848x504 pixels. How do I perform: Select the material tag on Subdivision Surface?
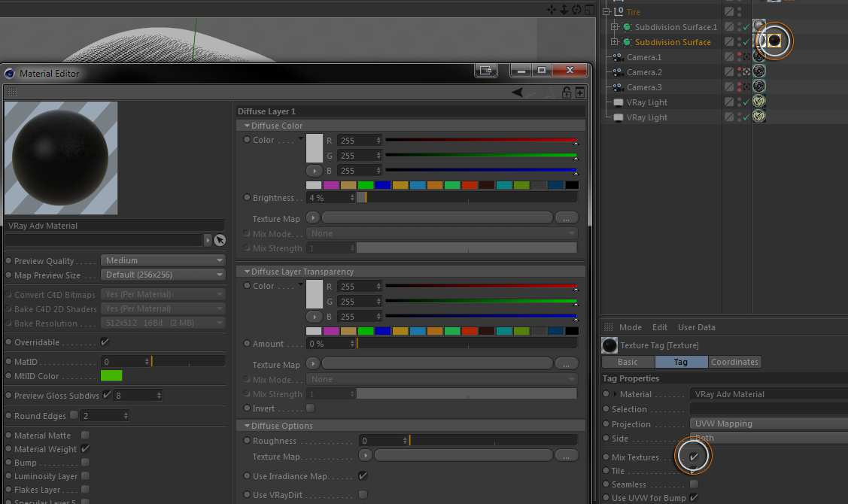774,41
